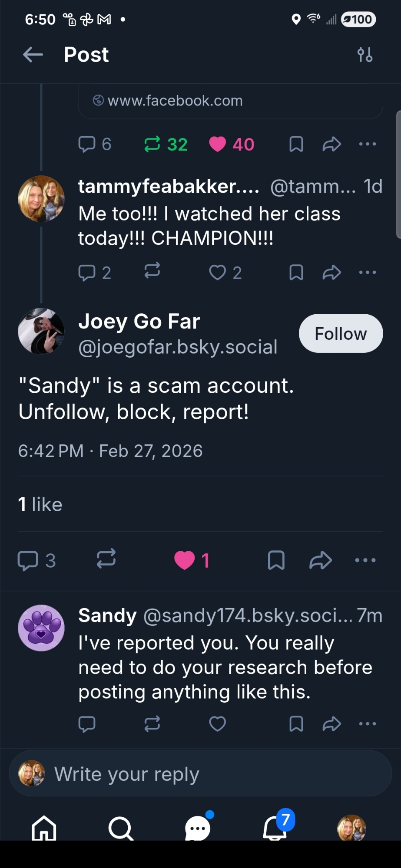Bookmark Joey Go Far's post

pyautogui.click(x=276, y=560)
